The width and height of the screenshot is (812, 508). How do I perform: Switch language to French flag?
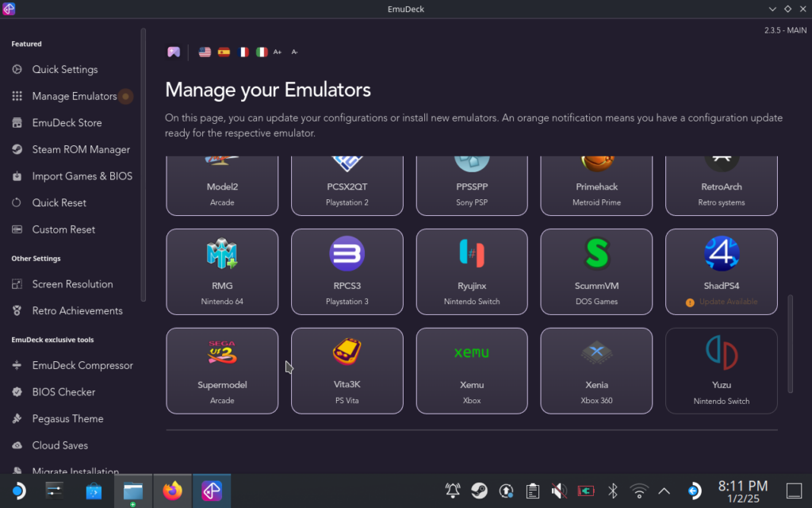point(243,52)
